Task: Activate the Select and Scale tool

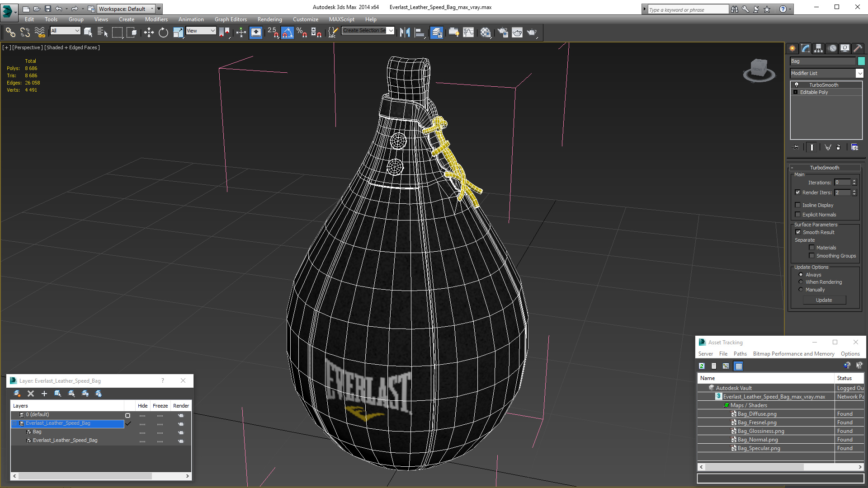Action: click(178, 32)
